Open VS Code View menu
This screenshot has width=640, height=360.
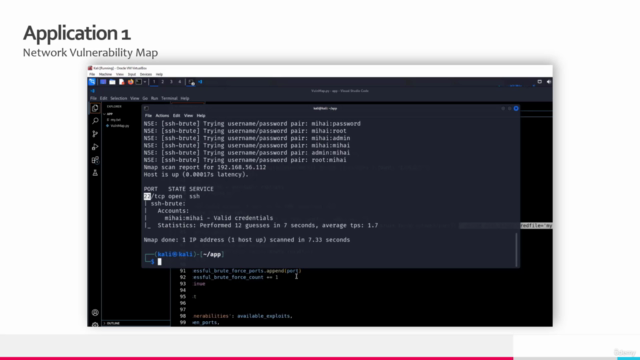click(135, 98)
